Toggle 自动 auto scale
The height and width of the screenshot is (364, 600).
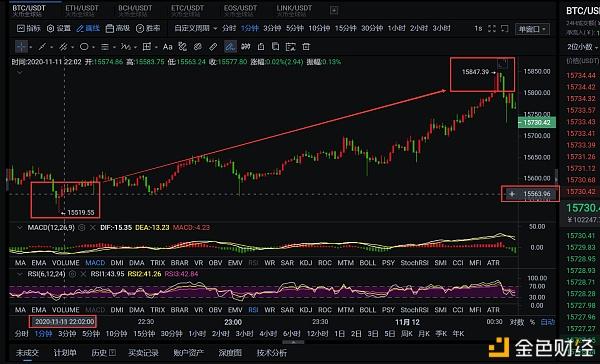tap(547, 322)
